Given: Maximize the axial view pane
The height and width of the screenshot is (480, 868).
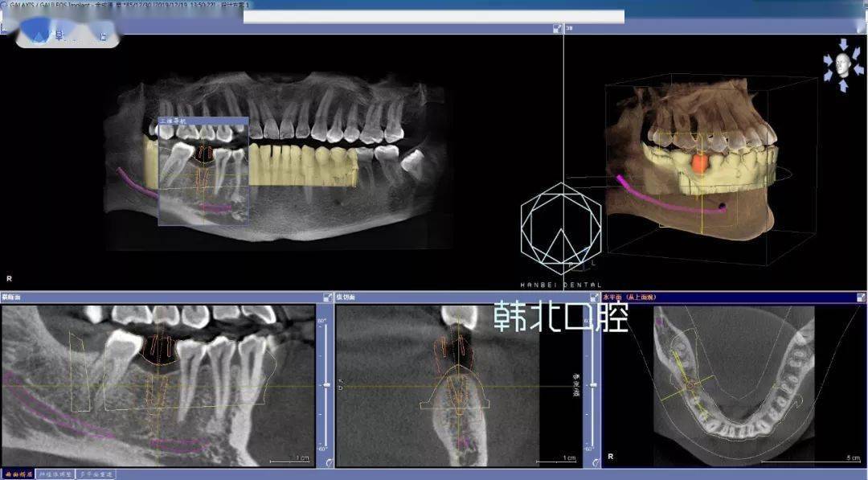Looking at the screenshot, I should 861,297.
